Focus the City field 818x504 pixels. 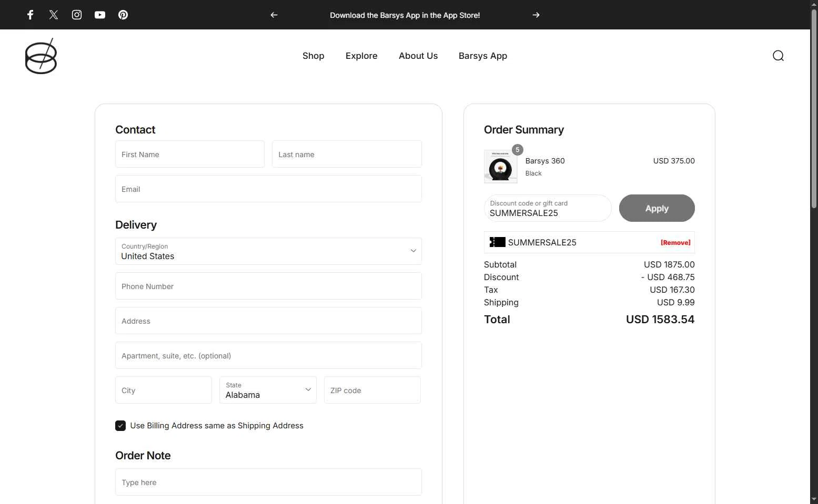[x=164, y=390]
